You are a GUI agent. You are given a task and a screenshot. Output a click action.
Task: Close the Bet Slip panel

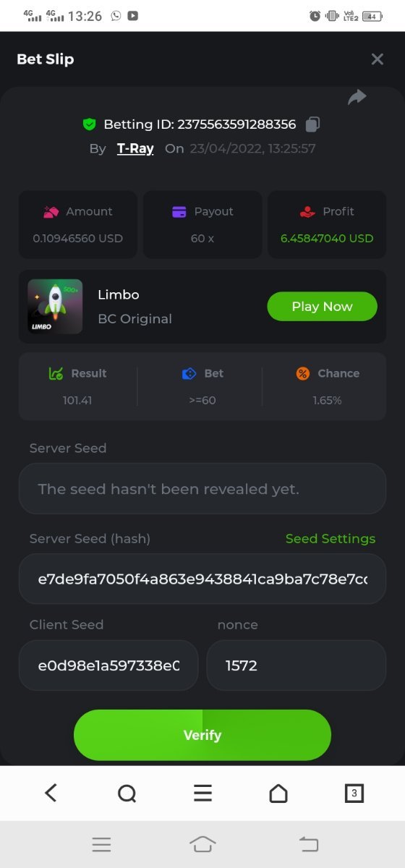point(377,59)
